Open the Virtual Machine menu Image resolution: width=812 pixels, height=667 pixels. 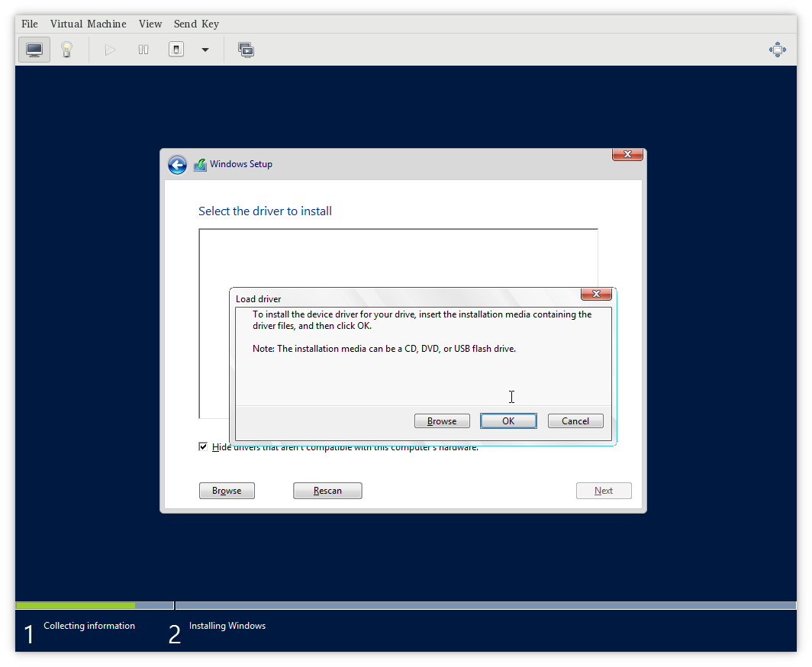pos(89,24)
